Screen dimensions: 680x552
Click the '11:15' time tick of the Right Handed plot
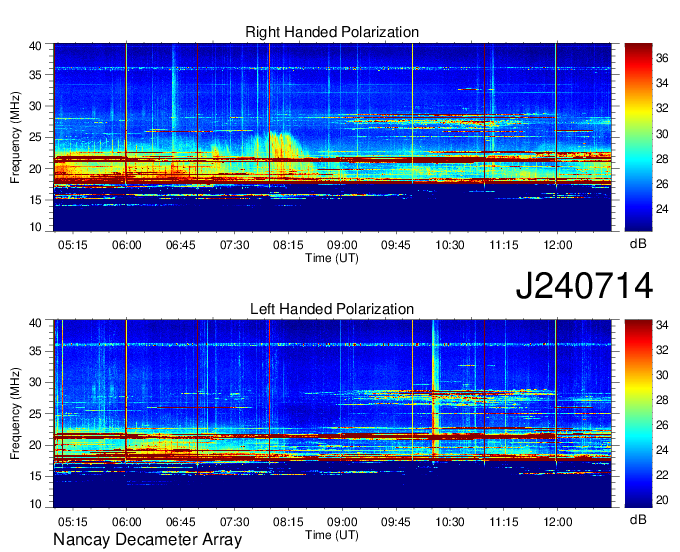click(503, 245)
